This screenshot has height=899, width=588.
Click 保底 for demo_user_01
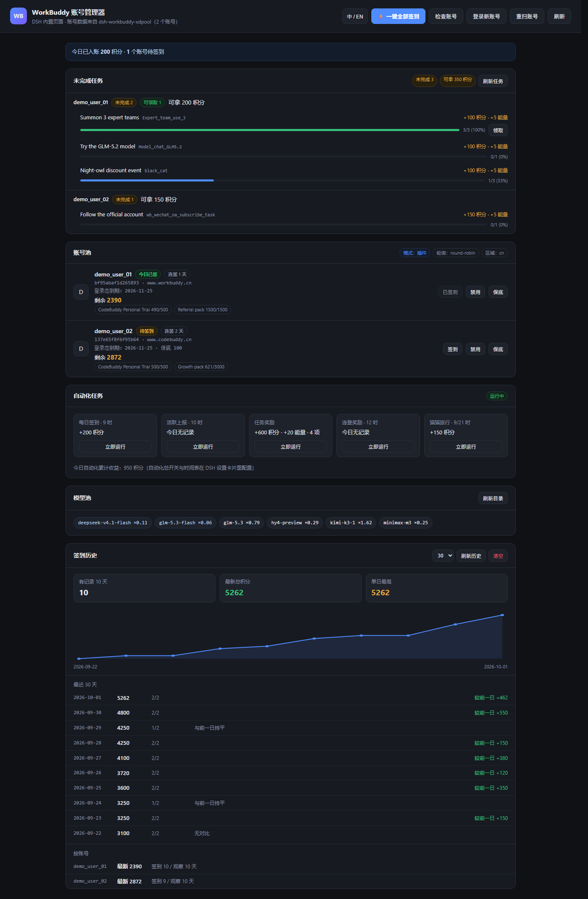(x=498, y=292)
